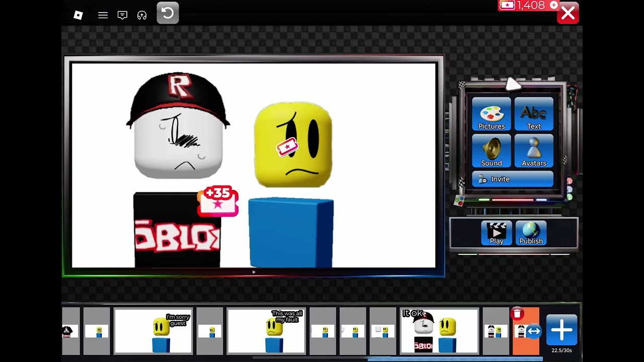Viewport: 644px width, 362px height.
Task: Open the hamburger menu
Action: click(x=103, y=15)
